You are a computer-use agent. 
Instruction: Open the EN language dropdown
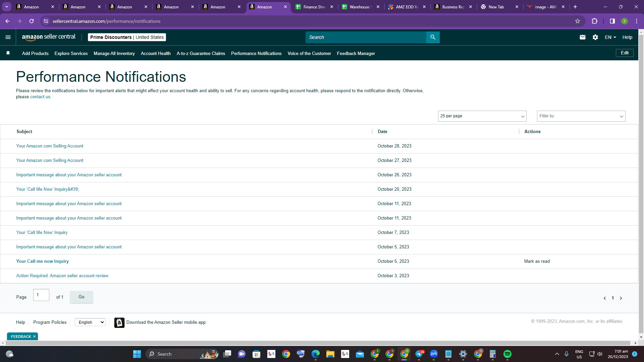pos(610,37)
